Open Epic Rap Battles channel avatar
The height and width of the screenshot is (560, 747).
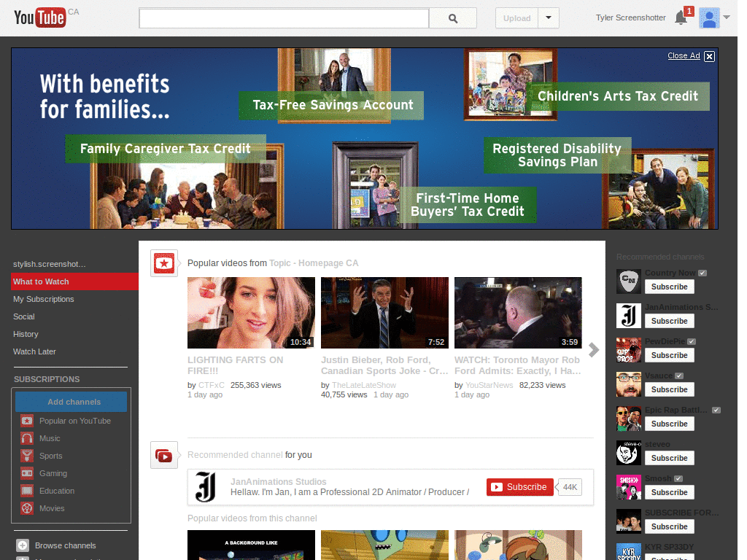628,418
